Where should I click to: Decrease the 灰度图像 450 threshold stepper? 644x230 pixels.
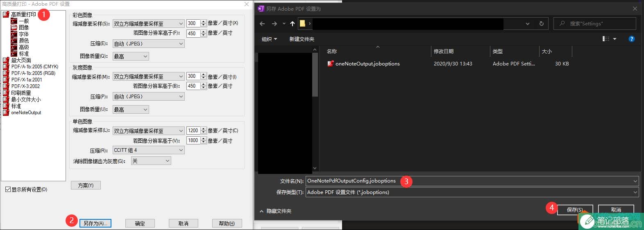click(x=204, y=88)
